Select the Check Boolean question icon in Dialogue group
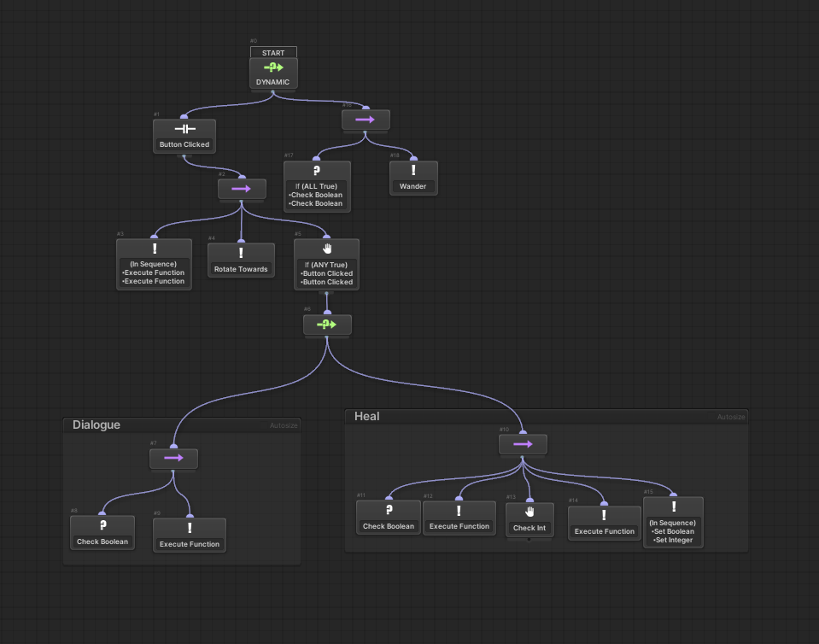Screen dimensions: 819x644 coord(102,525)
